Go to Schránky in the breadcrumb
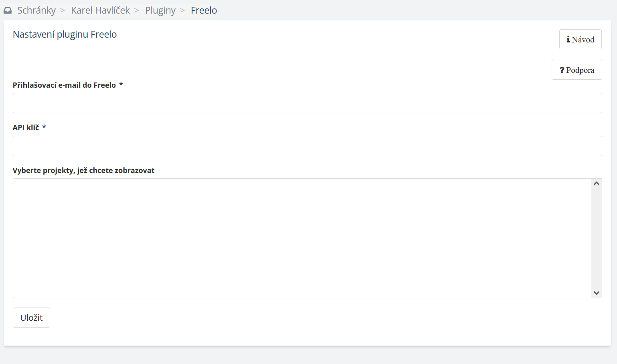Viewport: 617px width, 364px height. click(36, 10)
